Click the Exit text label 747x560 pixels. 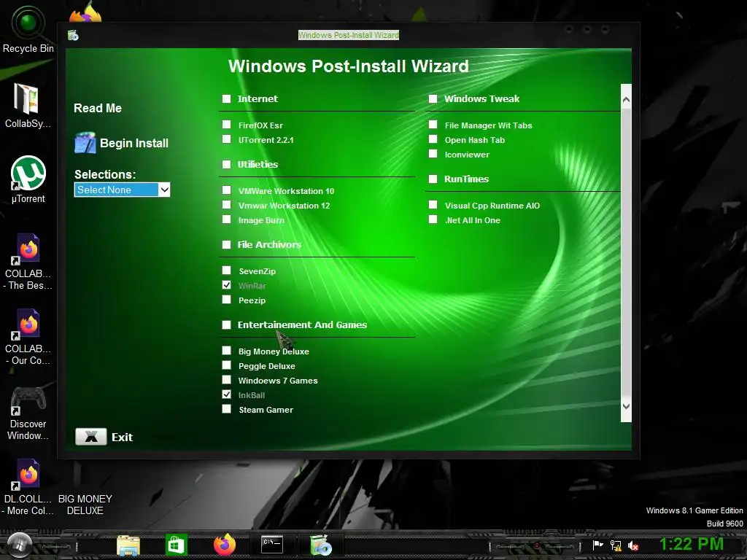coord(122,437)
